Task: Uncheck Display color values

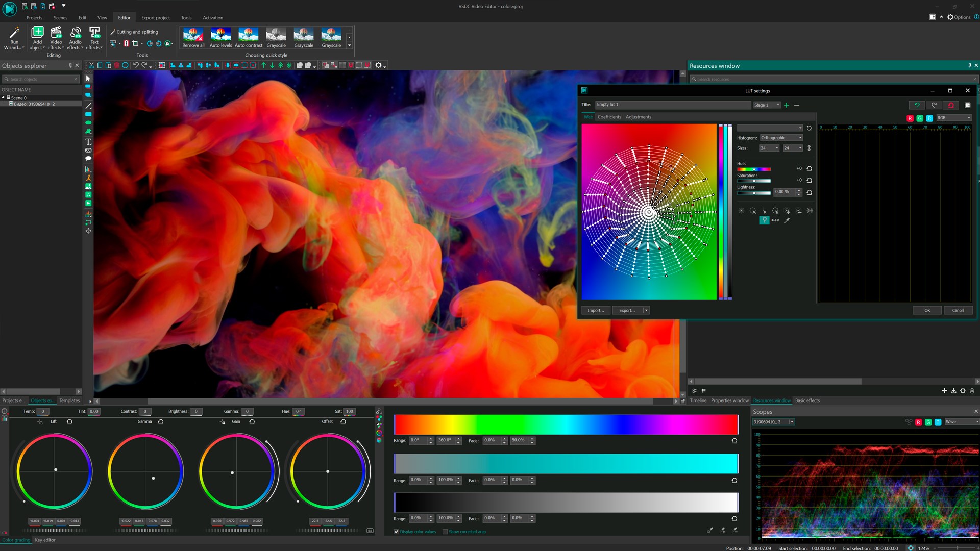Action: 397,531
